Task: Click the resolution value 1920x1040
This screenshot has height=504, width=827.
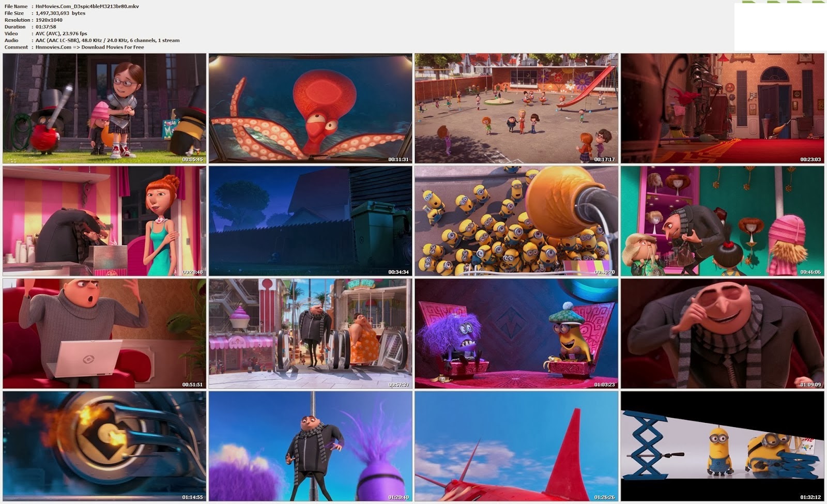Action: tap(50, 20)
